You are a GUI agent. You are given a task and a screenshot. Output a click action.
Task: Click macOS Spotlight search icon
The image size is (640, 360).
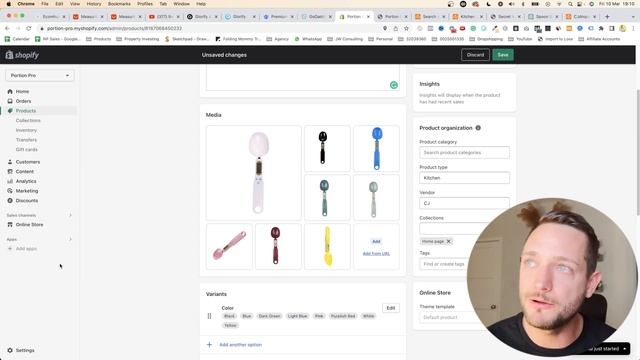570,4
